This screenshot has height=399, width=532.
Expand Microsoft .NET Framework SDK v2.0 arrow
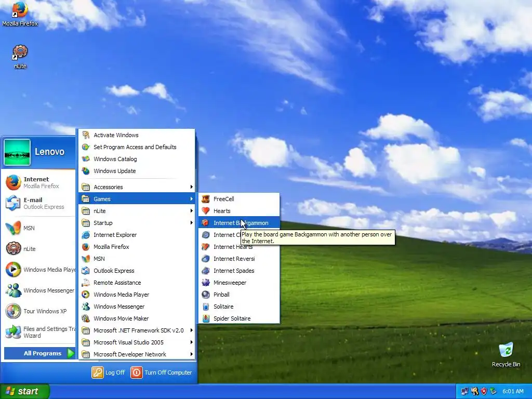[191, 330]
